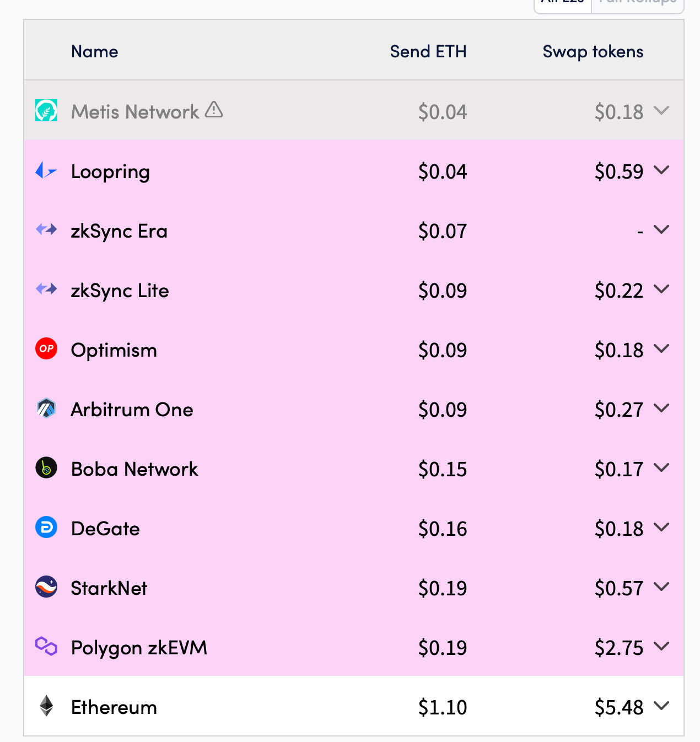Select the All L2s tab
This screenshot has width=700, height=742.
563,3
